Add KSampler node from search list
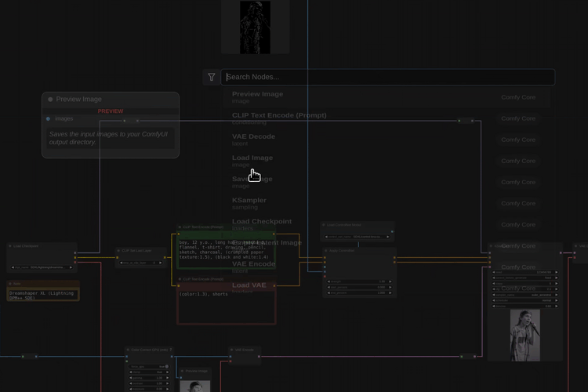 249,203
